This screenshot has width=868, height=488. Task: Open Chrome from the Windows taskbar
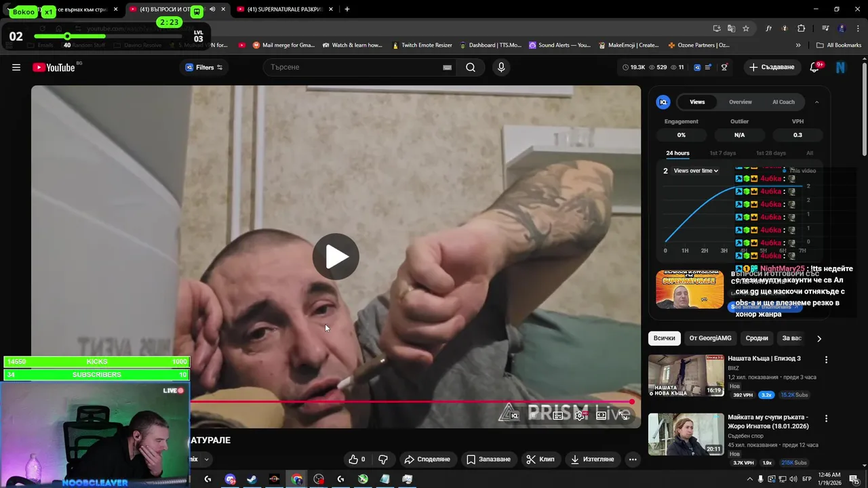tap(297, 479)
